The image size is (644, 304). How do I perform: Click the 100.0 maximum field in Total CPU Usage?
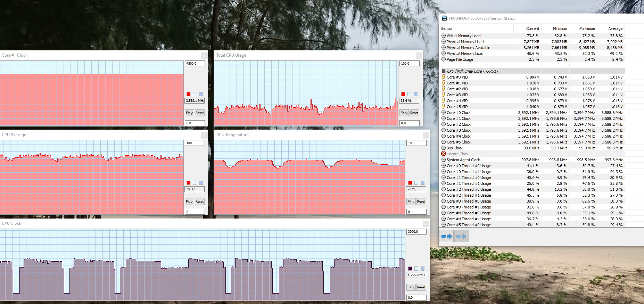click(x=410, y=64)
